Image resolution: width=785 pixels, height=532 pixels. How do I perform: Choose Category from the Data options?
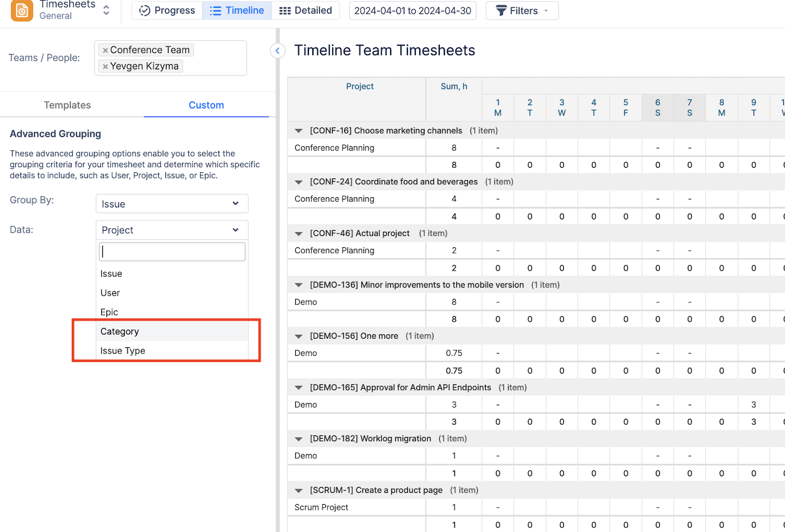pos(119,331)
